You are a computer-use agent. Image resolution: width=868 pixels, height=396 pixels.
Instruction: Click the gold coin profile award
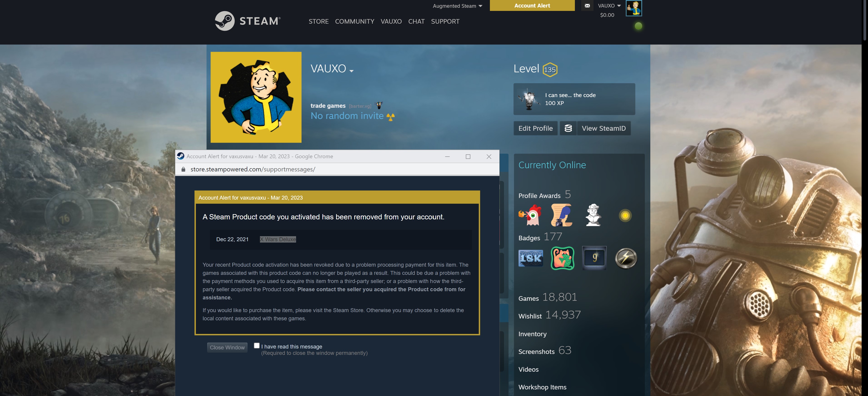tap(625, 215)
